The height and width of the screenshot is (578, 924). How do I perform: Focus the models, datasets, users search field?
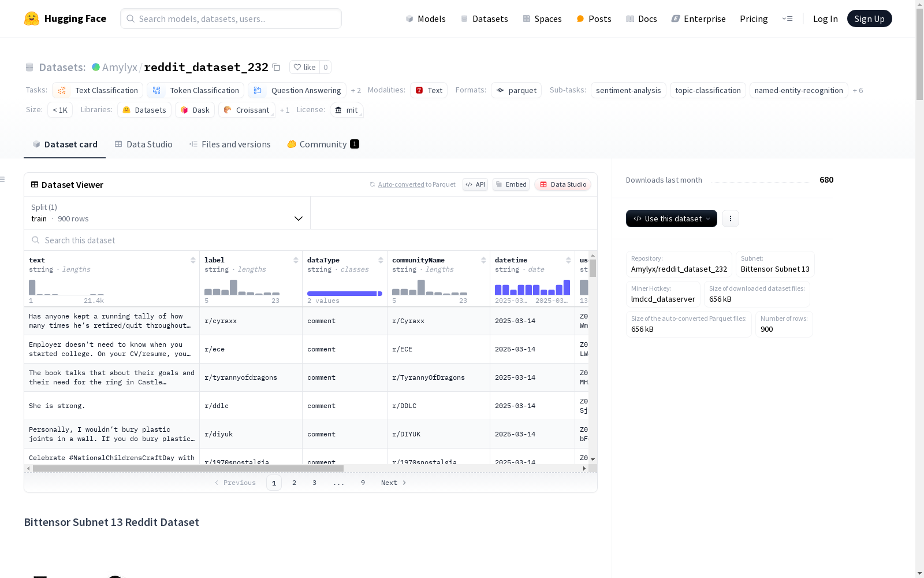point(231,18)
